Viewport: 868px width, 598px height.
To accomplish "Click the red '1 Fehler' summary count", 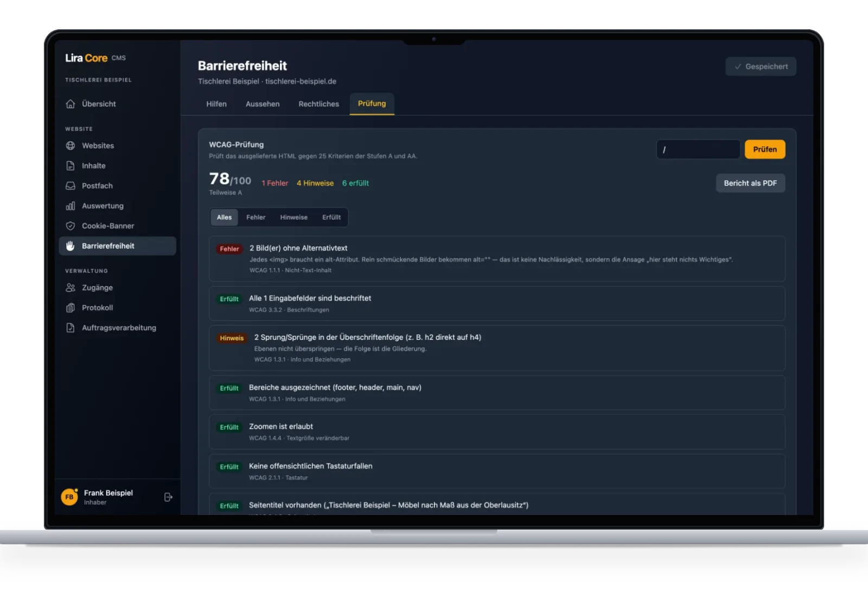I will pyautogui.click(x=275, y=183).
